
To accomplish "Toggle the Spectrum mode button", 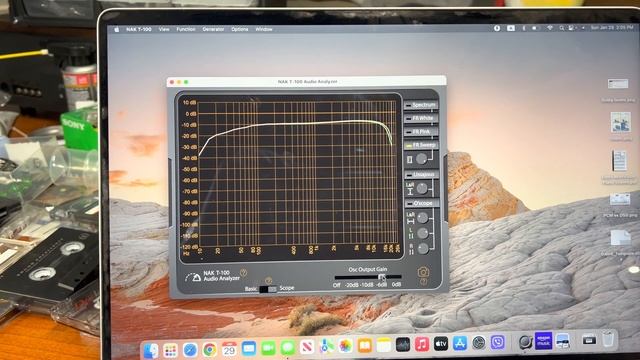I will pos(421,105).
